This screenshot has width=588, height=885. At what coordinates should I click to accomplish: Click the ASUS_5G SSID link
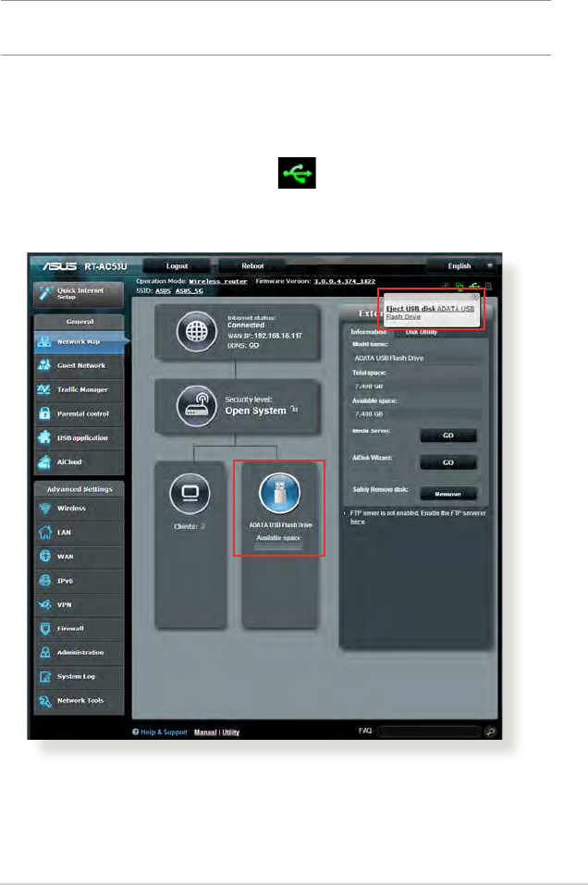tap(189, 290)
